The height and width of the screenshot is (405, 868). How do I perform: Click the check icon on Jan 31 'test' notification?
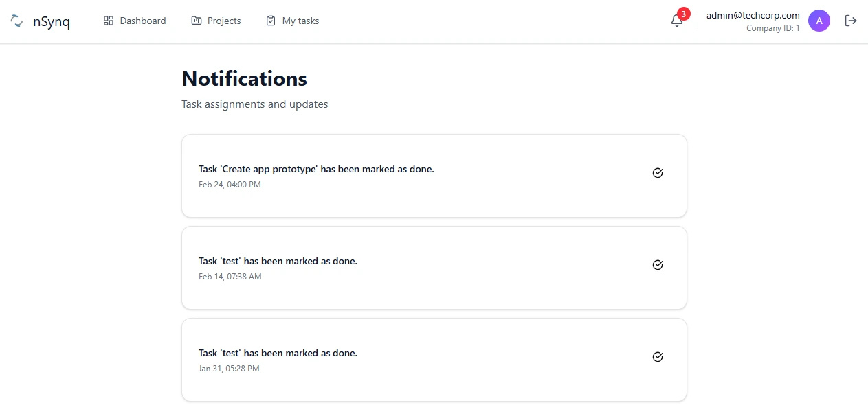pyautogui.click(x=657, y=356)
